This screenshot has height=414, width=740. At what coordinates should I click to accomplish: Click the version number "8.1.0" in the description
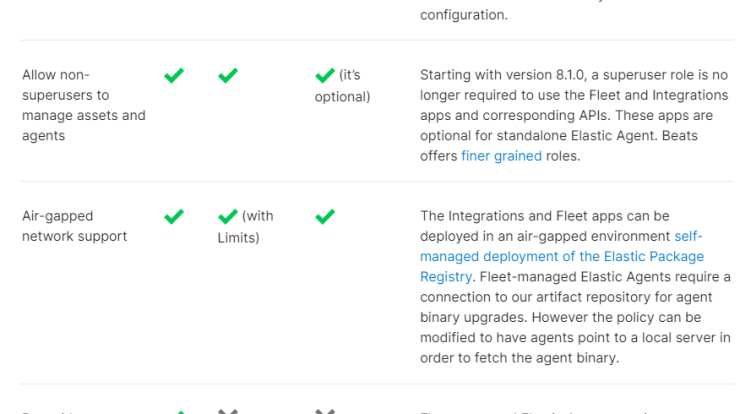(570, 75)
